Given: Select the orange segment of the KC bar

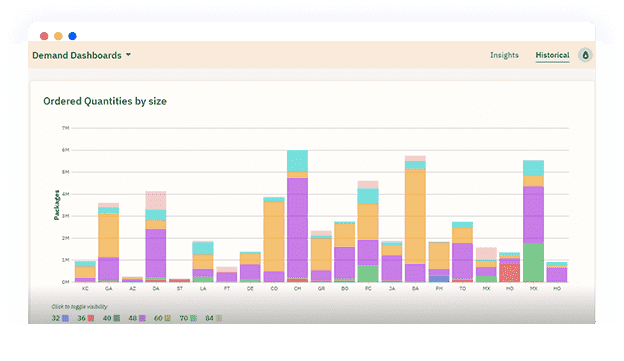Looking at the screenshot, I should pos(85,272).
